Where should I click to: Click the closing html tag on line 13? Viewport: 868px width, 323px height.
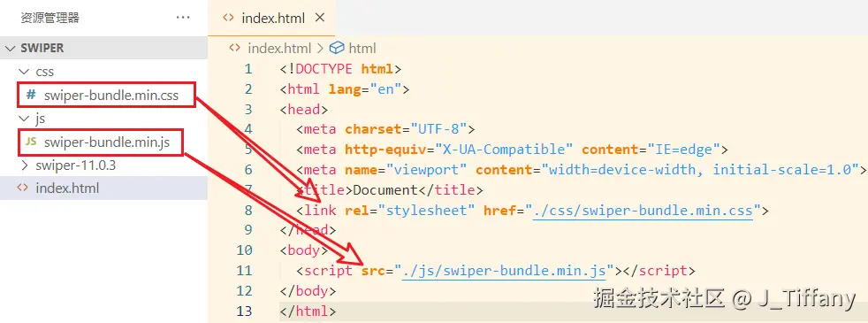(x=308, y=311)
